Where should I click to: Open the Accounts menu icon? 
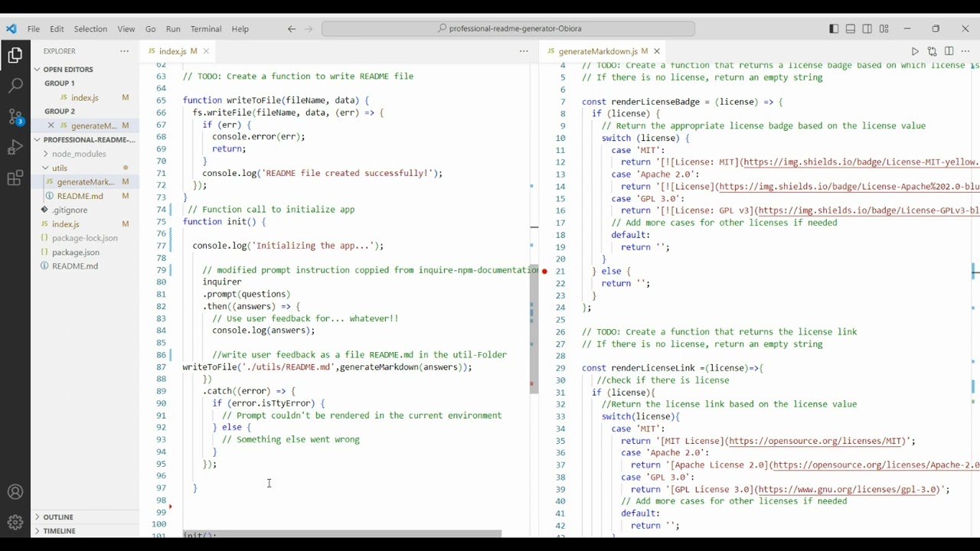[15, 492]
